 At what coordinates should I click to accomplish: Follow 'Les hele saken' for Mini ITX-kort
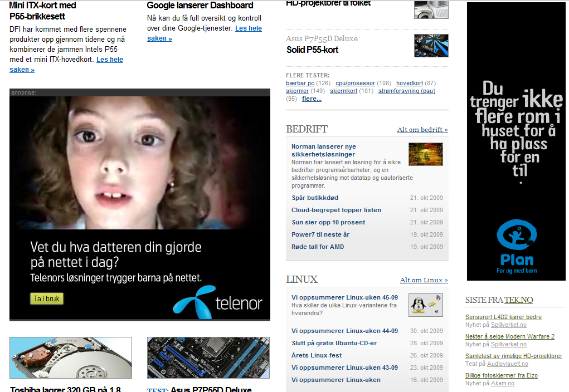pyautogui.click(x=66, y=65)
